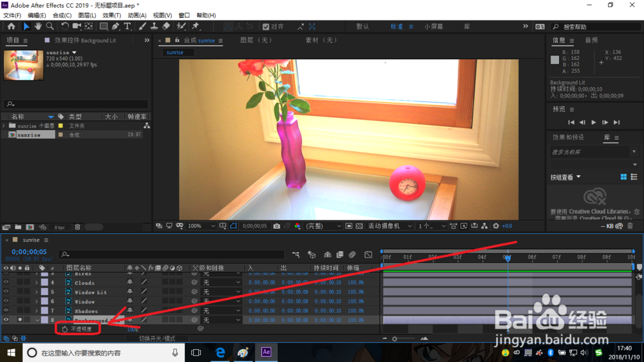Viewport: 644px width, 362px height.
Task: Select the Zoom magnifier tool
Action: pyautogui.click(x=50, y=26)
